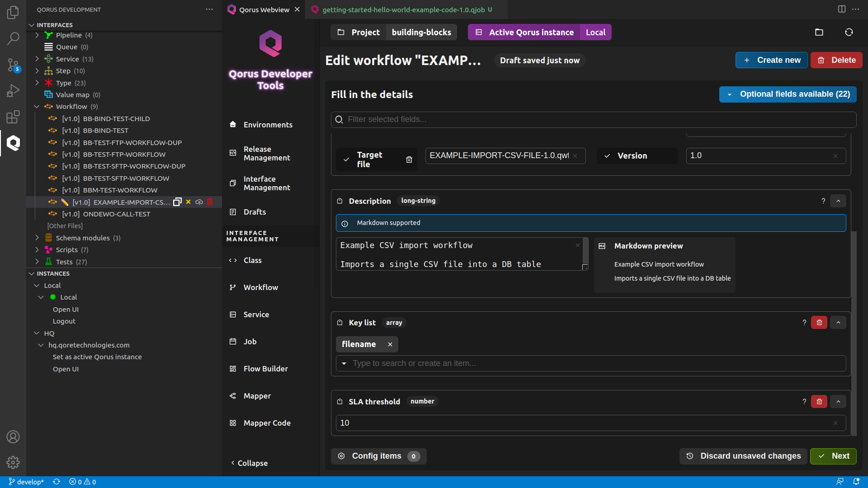This screenshot has height=488, width=868.
Task: Open Flow Builder in Qorus sidebar
Action: (x=265, y=369)
